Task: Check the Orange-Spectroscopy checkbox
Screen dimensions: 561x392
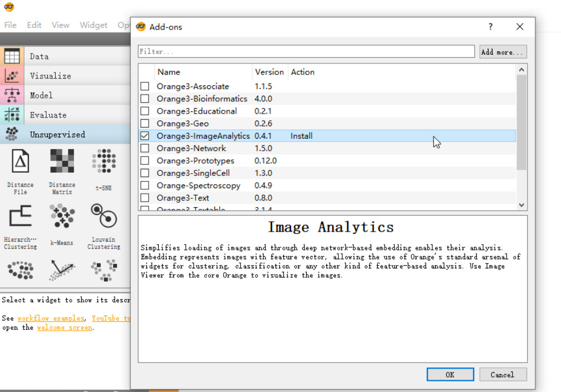Action: [x=145, y=185]
